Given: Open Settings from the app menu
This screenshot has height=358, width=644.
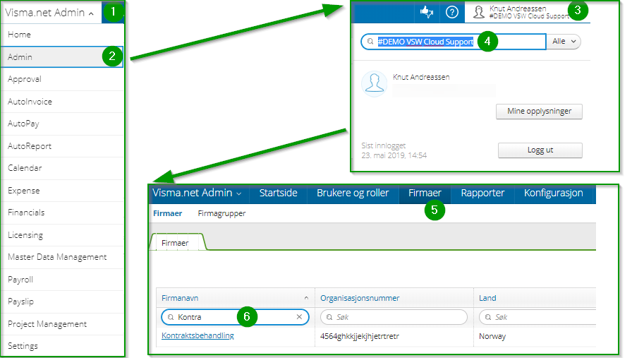Looking at the screenshot, I should (x=63, y=346).
